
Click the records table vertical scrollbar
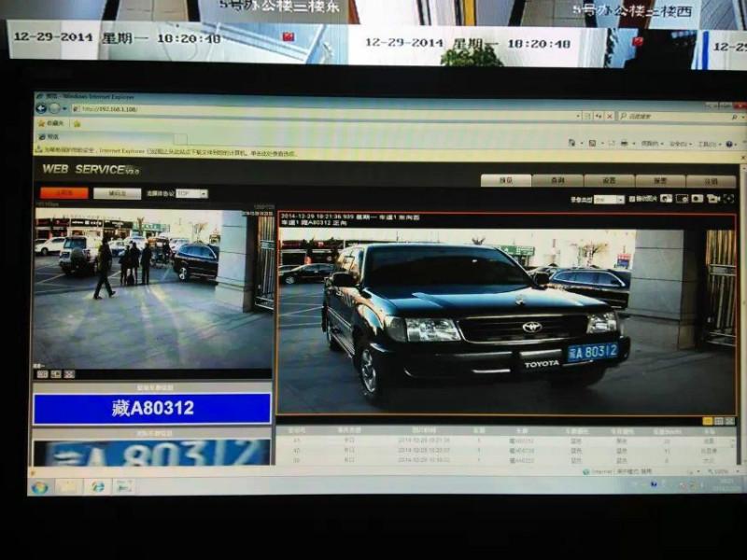tap(734, 450)
